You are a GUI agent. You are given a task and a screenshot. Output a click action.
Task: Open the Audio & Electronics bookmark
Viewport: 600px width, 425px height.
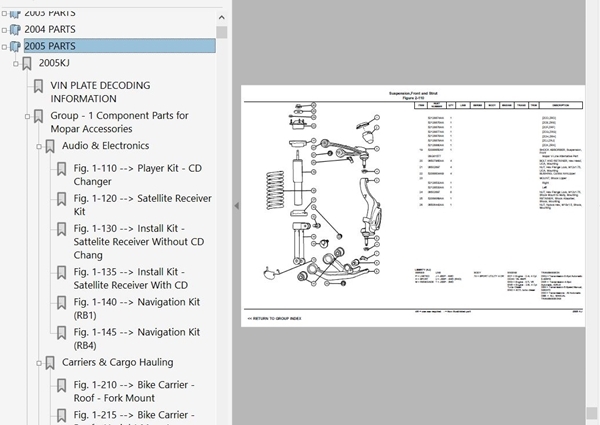point(106,146)
